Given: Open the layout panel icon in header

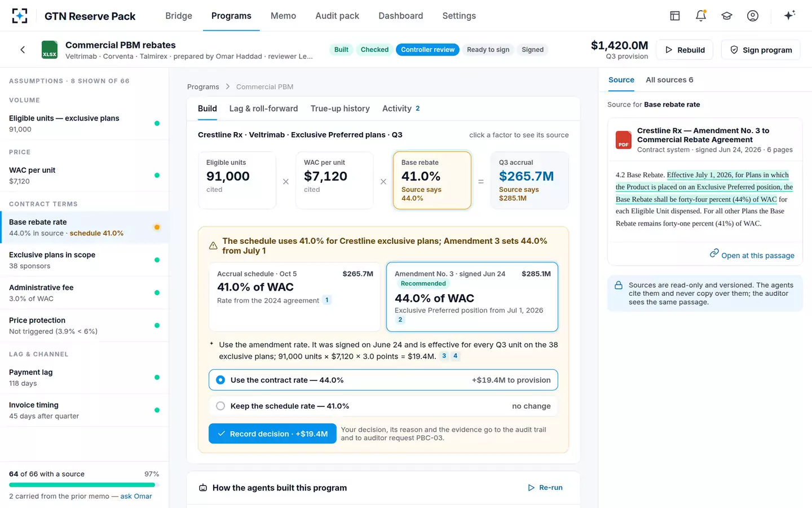Looking at the screenshot, I should pyautogui.click(x=675, y=16).
